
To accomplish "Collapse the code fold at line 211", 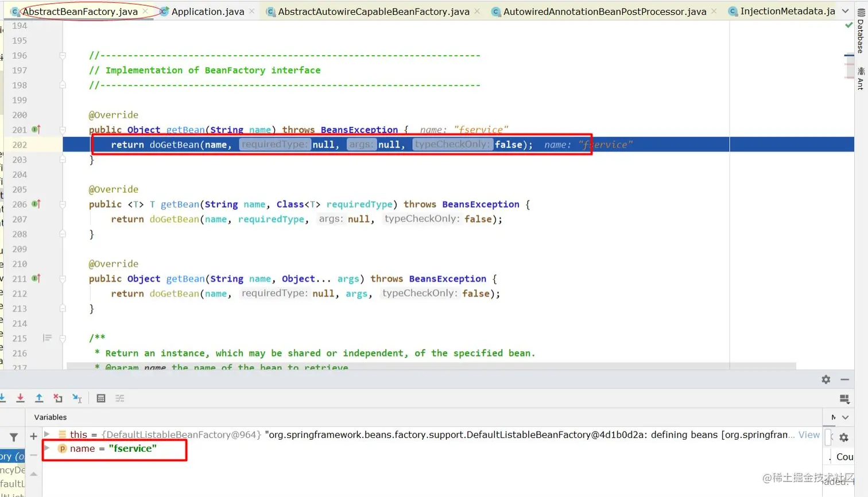I will tap(63, 279).
